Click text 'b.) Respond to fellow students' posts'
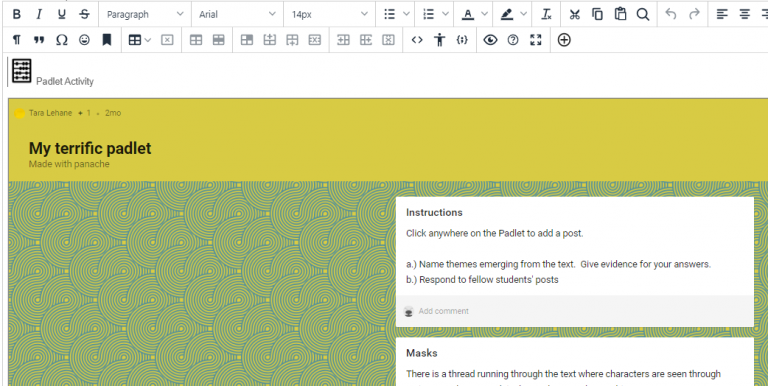The height and width of the screenshot is (386, 768). pyautogui.click(x=482, y=280)
